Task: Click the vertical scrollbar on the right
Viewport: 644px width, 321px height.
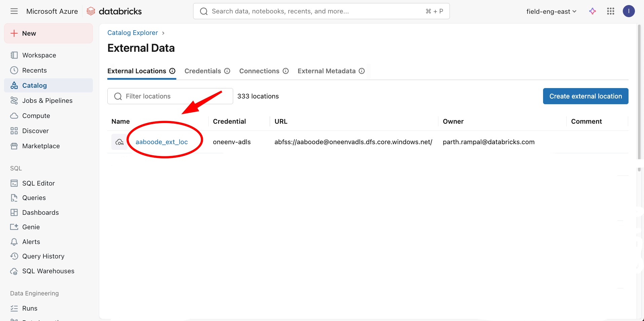Action: (x=639, y=91)
